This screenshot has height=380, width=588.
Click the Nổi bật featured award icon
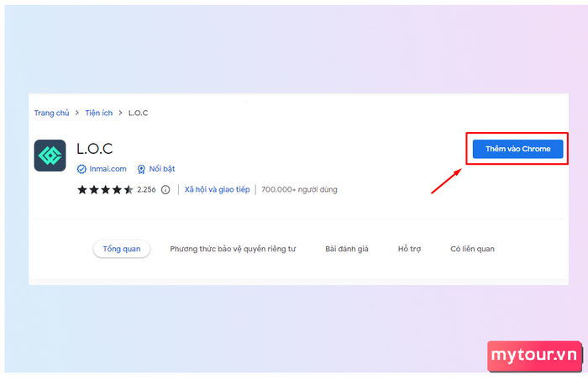point(141,169)
